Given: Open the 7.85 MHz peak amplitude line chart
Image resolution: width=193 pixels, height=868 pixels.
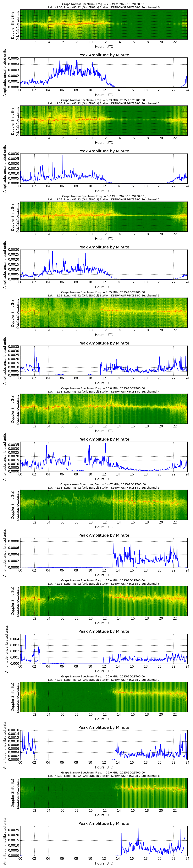Looking at the screenshot, I should pos(104,361).
